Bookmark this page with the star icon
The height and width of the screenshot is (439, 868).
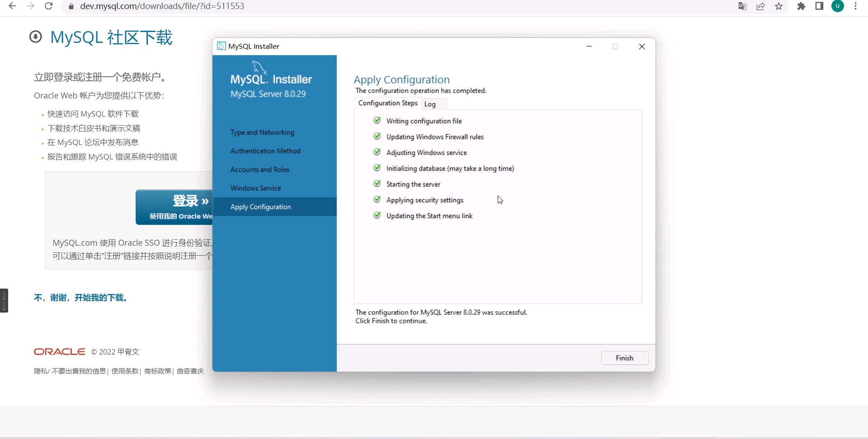[779, 6]
